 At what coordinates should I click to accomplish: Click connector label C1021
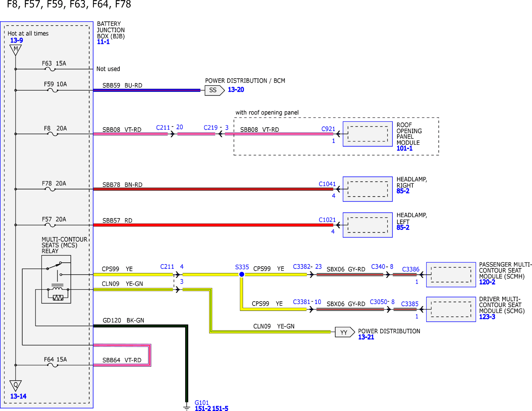327,220
